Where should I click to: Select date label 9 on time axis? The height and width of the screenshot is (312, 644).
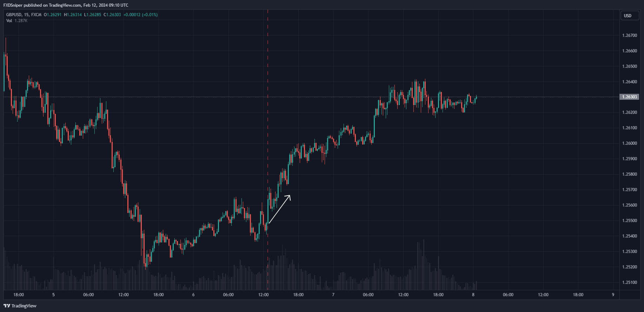tap(613, 295)
